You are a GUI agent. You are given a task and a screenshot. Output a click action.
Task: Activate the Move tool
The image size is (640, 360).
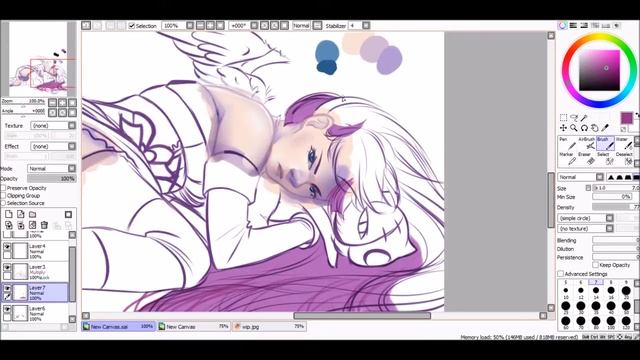(x=563, y=128)
